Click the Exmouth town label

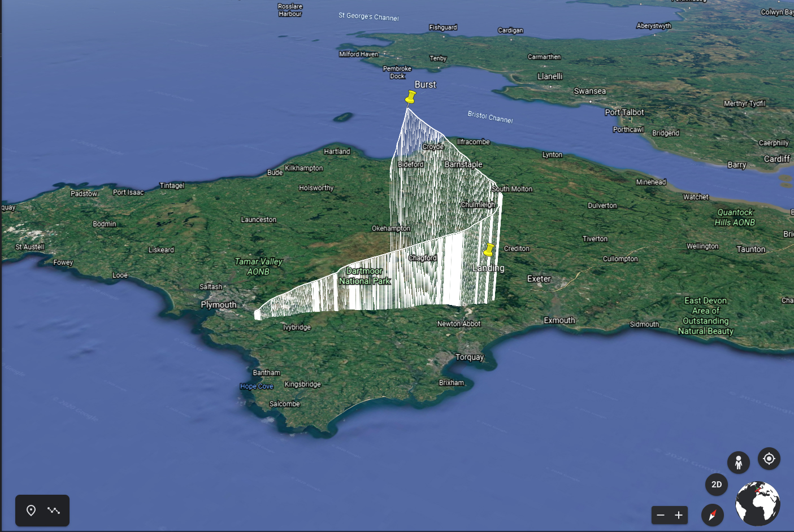(x=559, y=320)
